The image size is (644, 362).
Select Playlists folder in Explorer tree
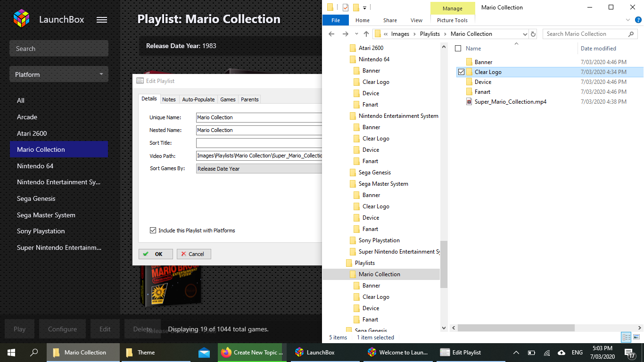[365, 263]
